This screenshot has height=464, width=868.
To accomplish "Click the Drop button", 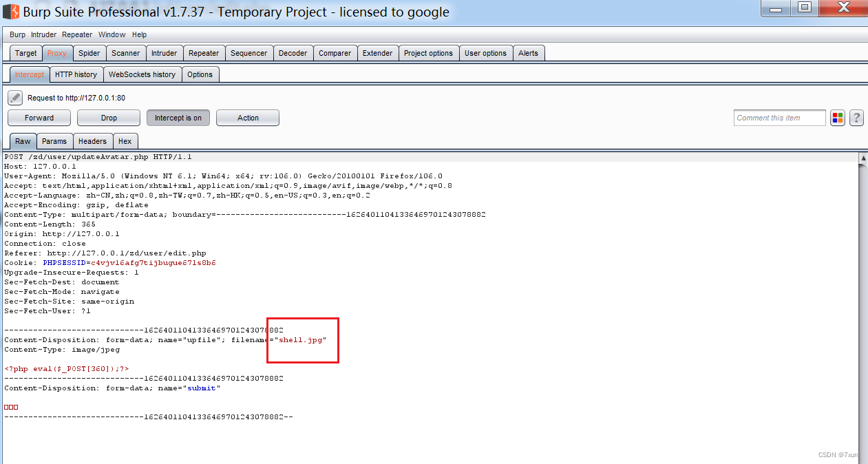I will 109,118.
